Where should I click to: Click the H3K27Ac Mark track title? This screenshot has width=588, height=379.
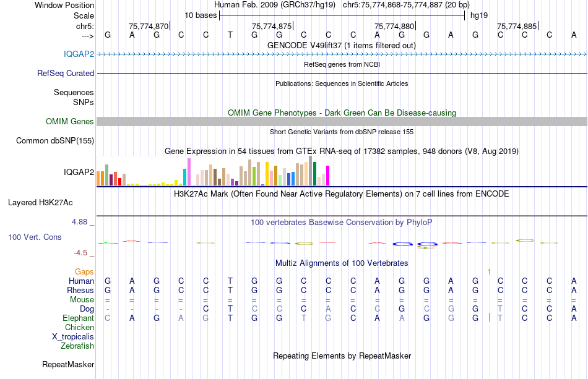point(342,194)
